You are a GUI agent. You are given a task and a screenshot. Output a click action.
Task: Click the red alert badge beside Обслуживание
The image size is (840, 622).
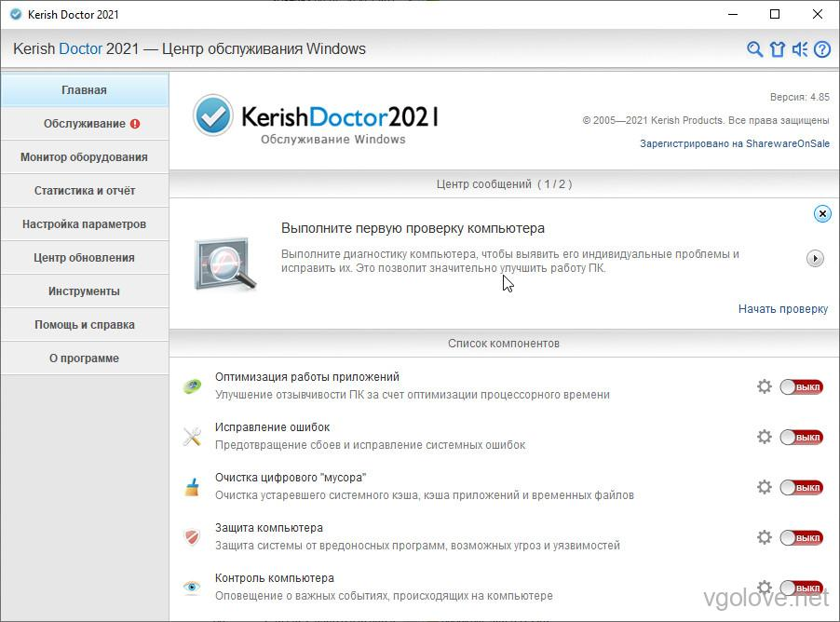pyautogui.click(x=135, y=124)
